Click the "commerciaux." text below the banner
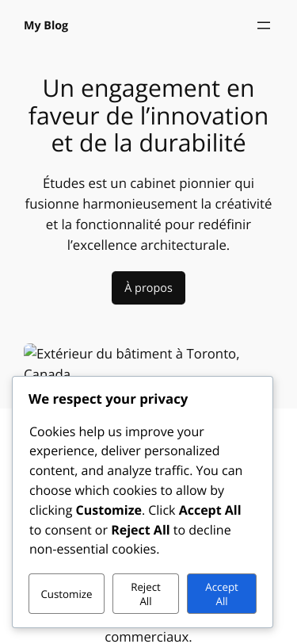This screenshot has height=644, width=297. 149,637
